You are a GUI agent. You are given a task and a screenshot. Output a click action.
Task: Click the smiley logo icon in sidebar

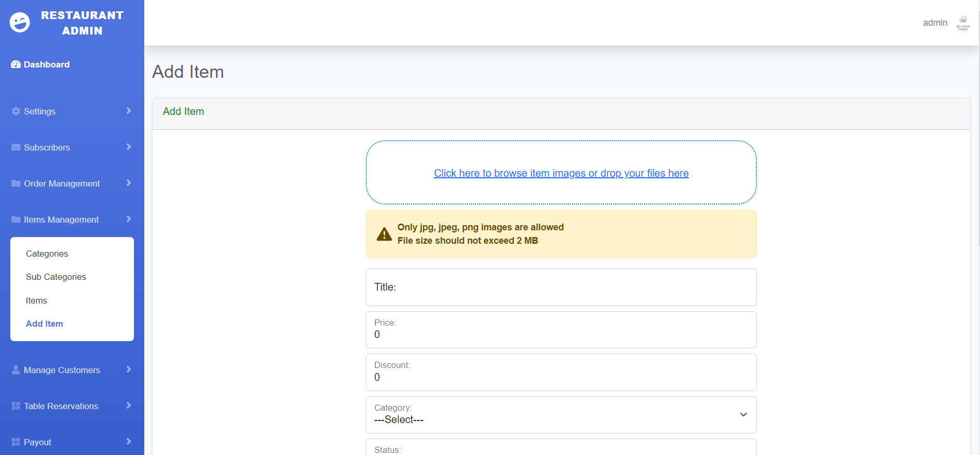pos(20,23)
